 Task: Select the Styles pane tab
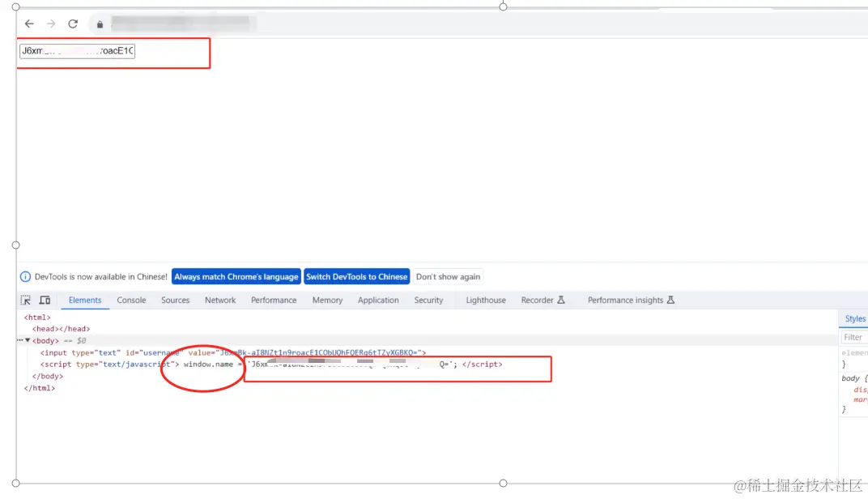[855, 318]
